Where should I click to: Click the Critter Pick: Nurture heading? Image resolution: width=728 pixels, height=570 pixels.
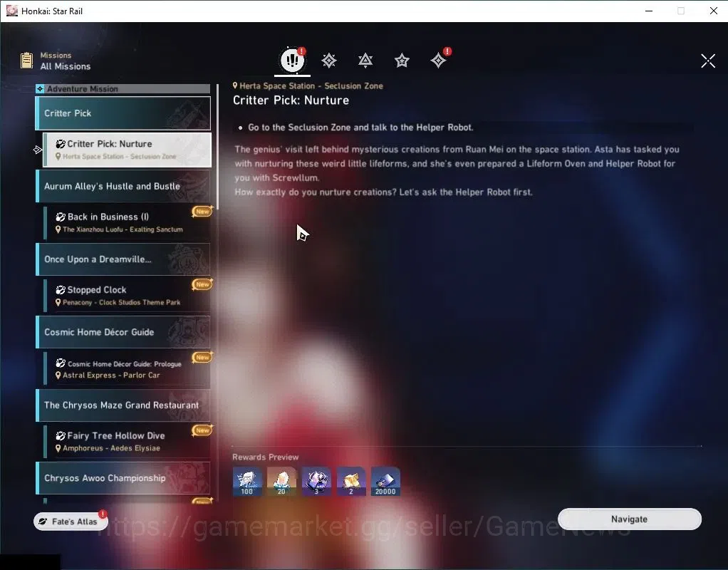click(x=291, y=100)
